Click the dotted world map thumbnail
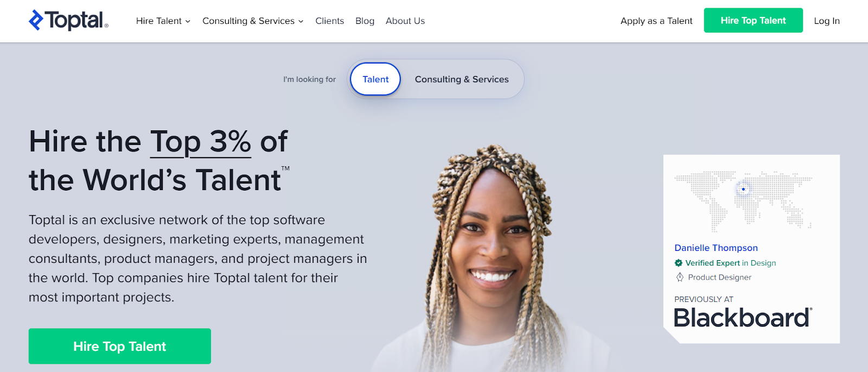The height and width of the screenshot is (372, 868). pyautogui.click(x=743, y=201)
